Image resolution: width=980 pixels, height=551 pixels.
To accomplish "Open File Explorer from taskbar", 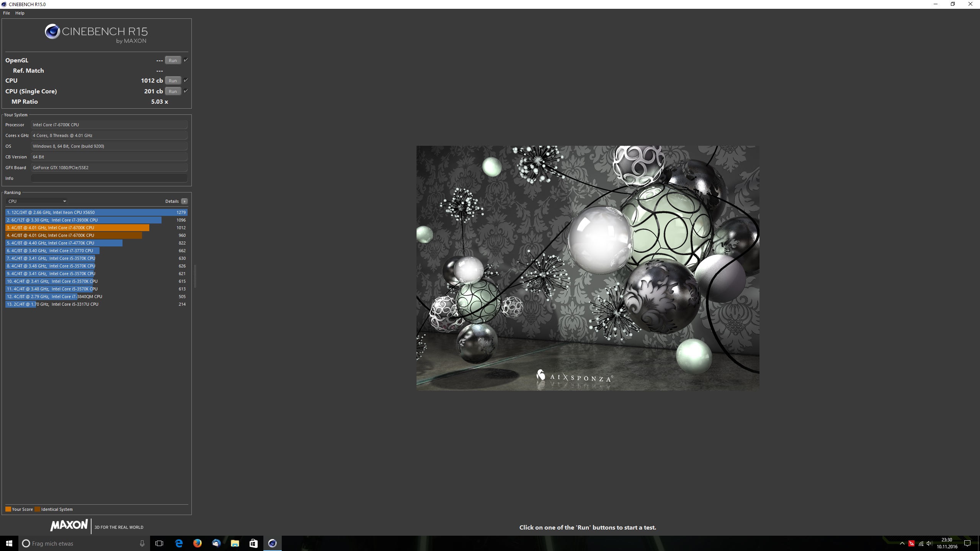I will click(x=235, y=543).
